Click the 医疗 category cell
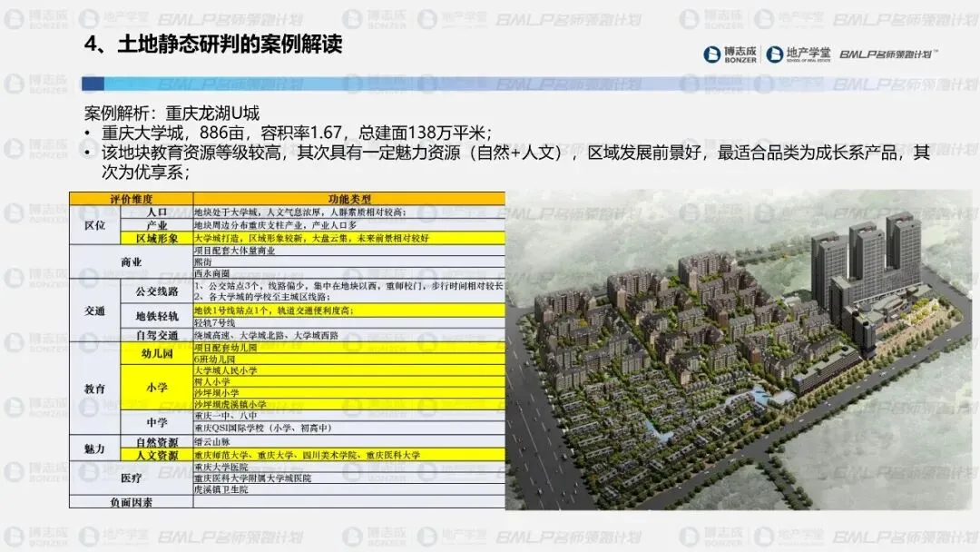 point(132,478)
